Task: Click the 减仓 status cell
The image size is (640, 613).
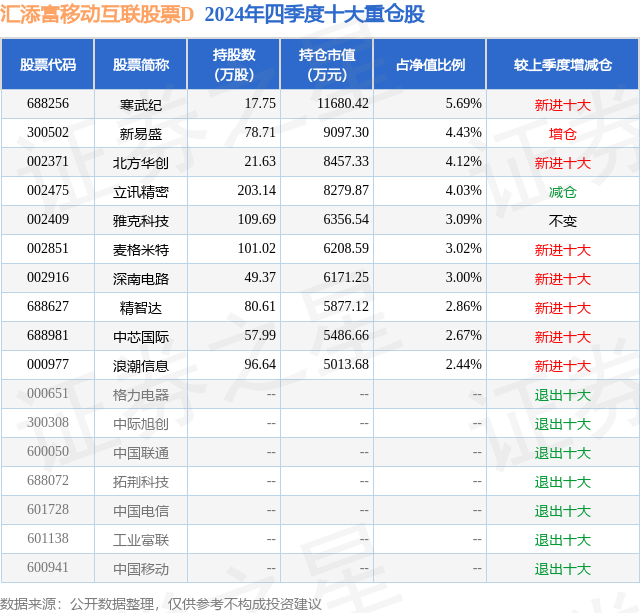Action: (563, 192)
